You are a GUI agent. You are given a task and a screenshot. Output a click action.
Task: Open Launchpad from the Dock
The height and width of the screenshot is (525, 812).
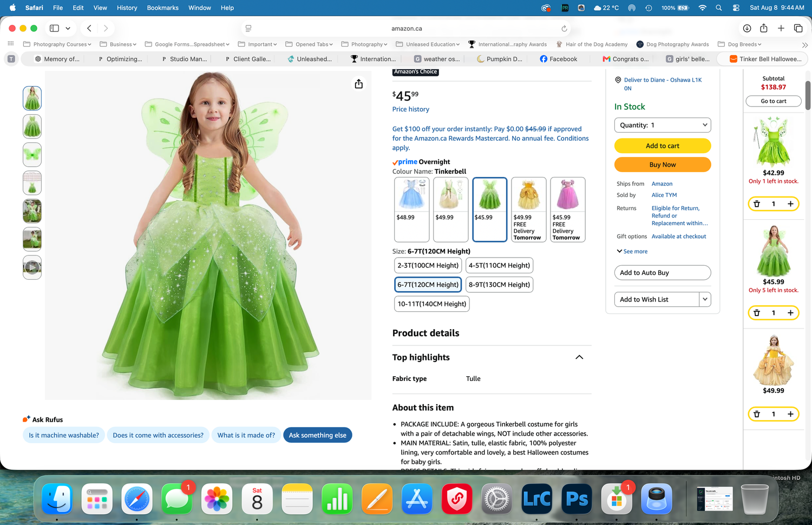pyautogui.click(x=97, y=498)
